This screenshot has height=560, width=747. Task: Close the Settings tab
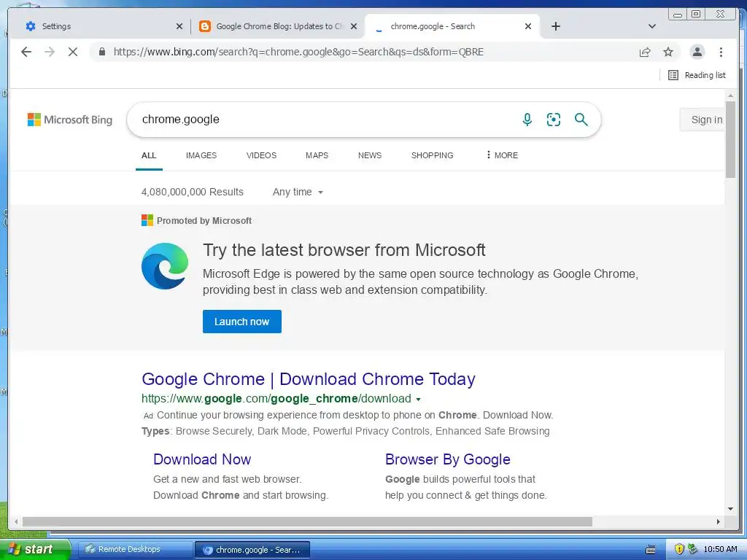pyautogui.click(x=179, y=26)
